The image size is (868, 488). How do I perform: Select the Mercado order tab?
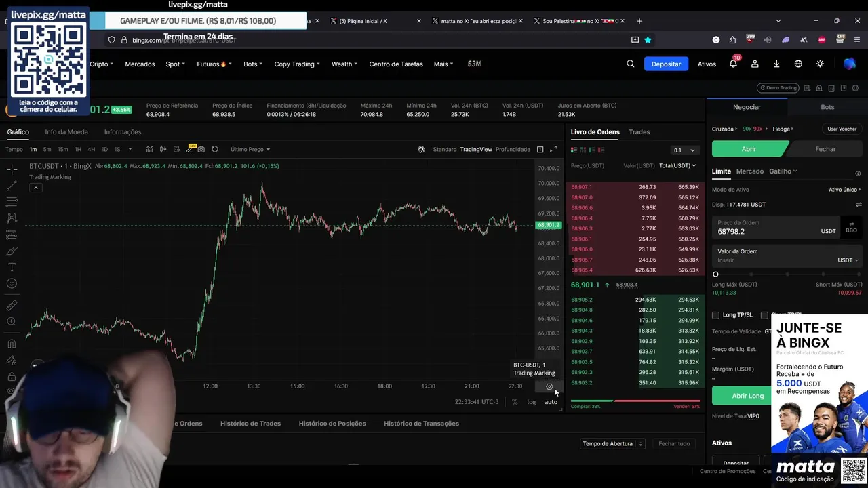pyautogui.click(x=750, y=171)
